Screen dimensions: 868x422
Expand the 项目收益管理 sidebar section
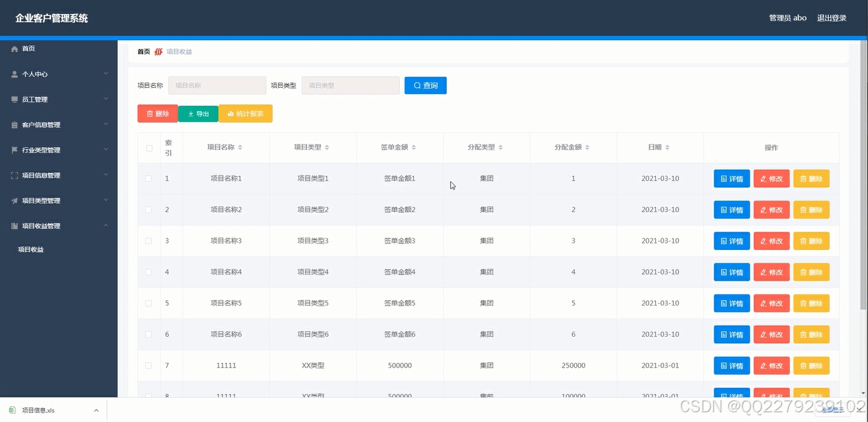click(x=106, y=226)
